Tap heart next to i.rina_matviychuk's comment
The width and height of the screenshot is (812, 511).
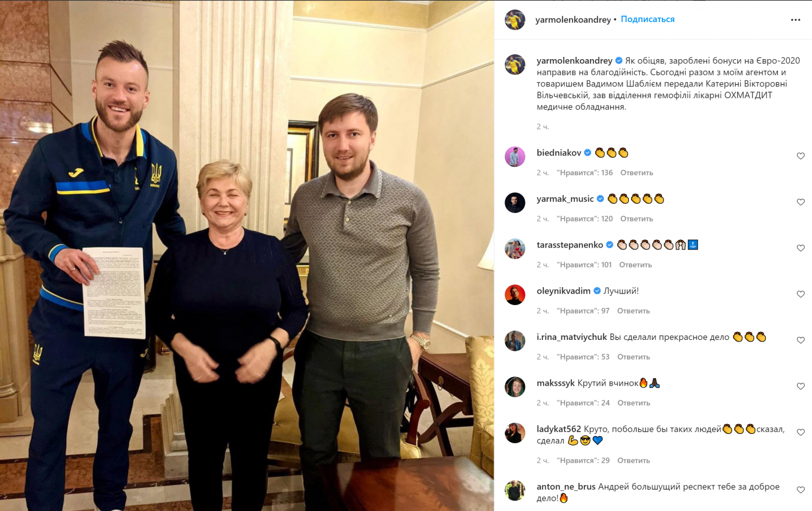800,340
